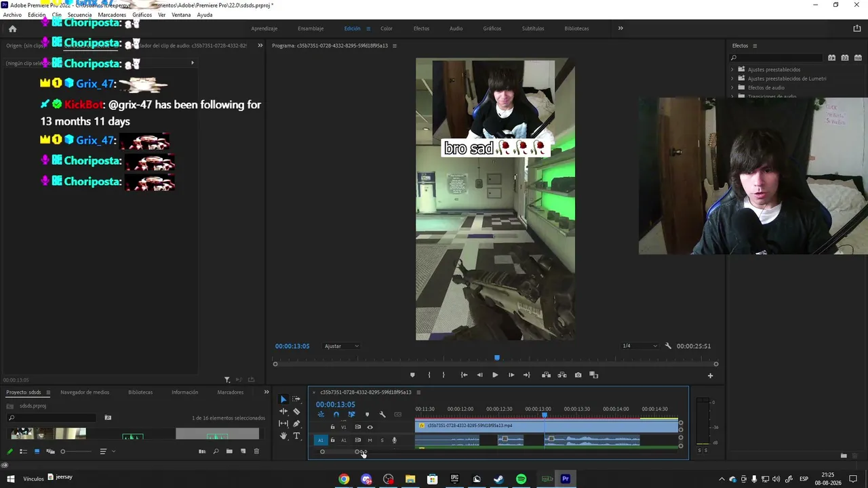This screenshot has height=488, width=868.
Task: Open the Ajustar zoom level dropdown
Action: 342,346
